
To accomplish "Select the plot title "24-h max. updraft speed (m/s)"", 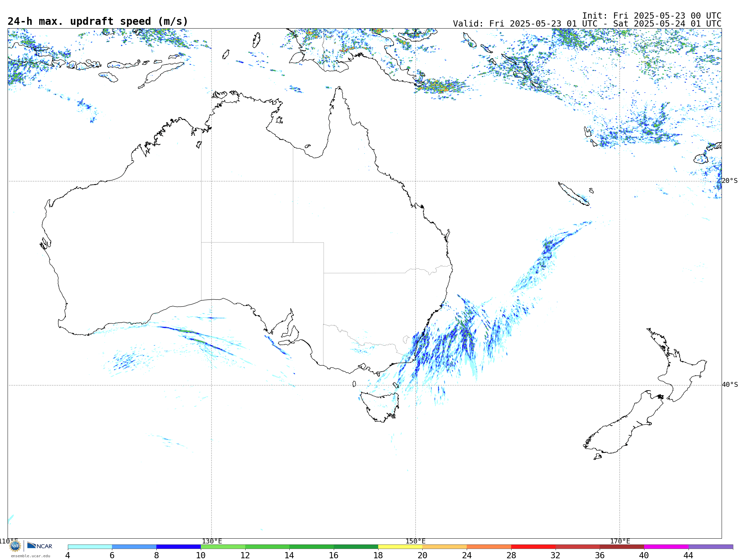I will (x=98, y=21).
